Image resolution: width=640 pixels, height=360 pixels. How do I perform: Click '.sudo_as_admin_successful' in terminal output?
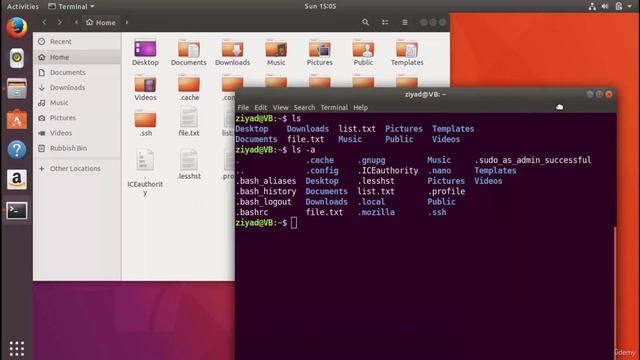(x=533, y=160)
